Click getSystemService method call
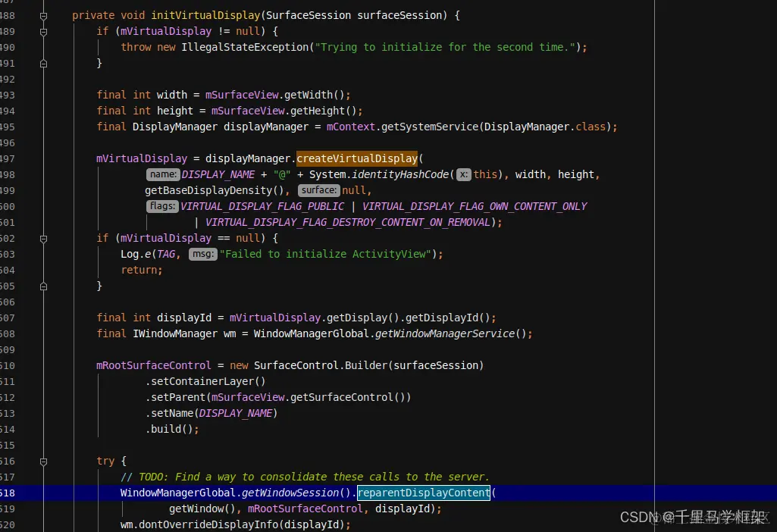 tap(430, 127)
